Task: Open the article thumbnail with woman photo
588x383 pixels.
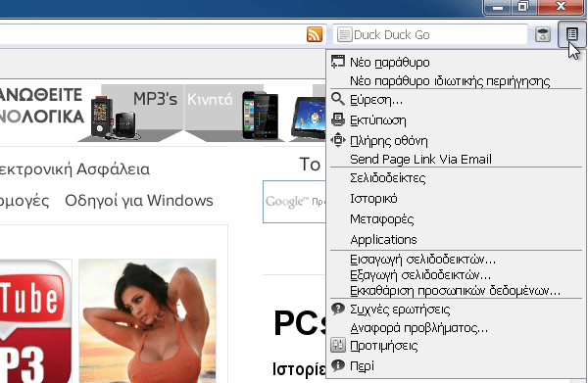Action: tap(147, 320)
